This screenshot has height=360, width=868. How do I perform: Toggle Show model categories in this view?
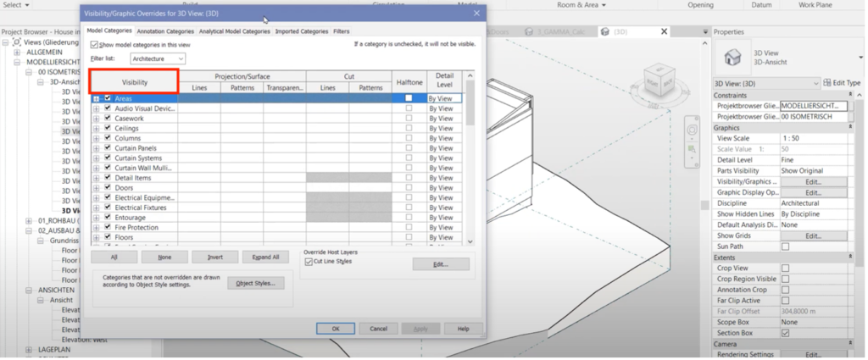click(94, 45)
